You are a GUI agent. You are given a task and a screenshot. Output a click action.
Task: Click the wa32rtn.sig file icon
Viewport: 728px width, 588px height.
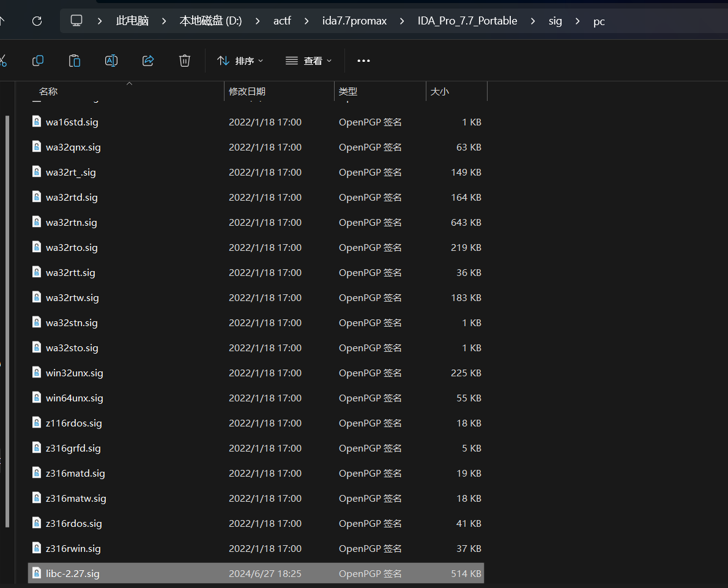[x=37, y=222]
